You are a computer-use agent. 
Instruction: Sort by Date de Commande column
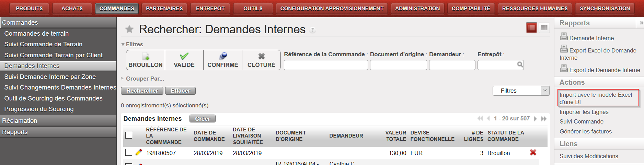[209, 136]
